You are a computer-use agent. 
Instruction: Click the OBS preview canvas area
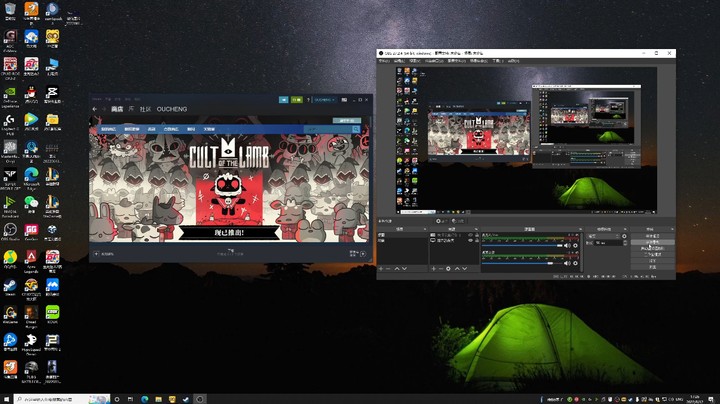[526, 140]
